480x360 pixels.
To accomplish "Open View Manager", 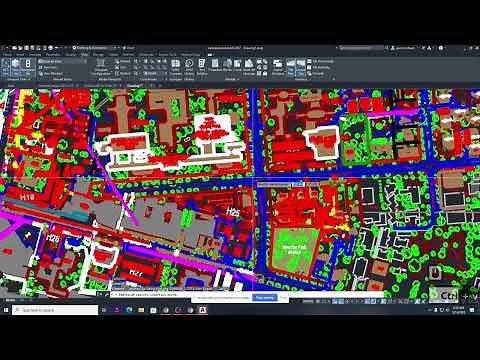I will [x=51, y=73].
